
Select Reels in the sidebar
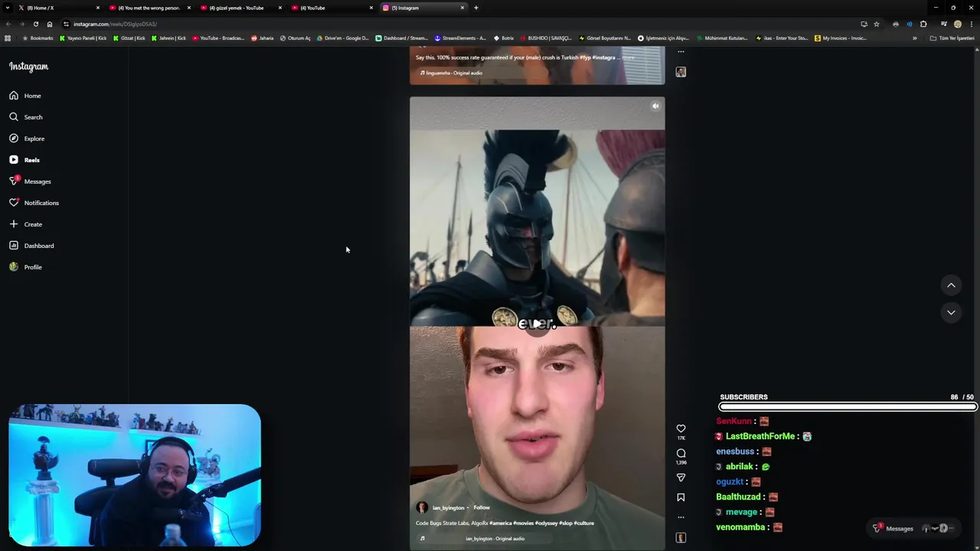(x=24, y=160)
